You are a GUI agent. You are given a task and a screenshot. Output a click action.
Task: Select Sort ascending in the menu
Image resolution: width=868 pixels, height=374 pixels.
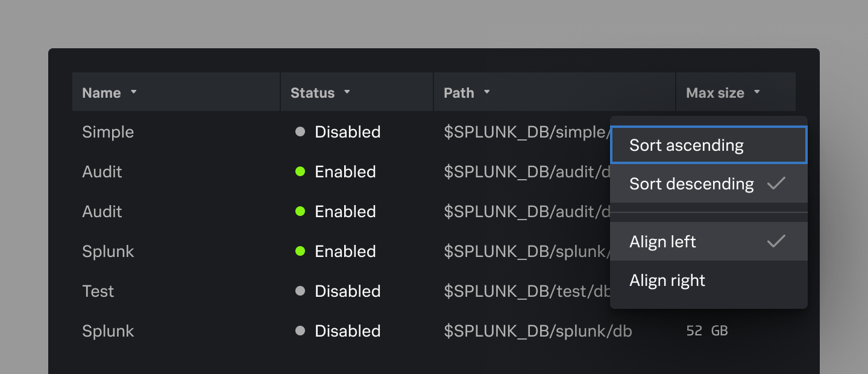tap(709, 145)
